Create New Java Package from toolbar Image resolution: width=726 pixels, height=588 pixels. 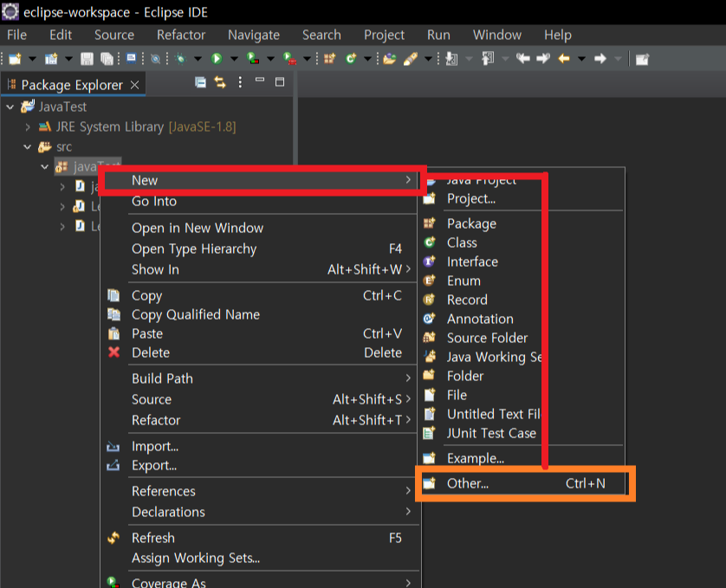pyautogui.click(x=330, y=58)
